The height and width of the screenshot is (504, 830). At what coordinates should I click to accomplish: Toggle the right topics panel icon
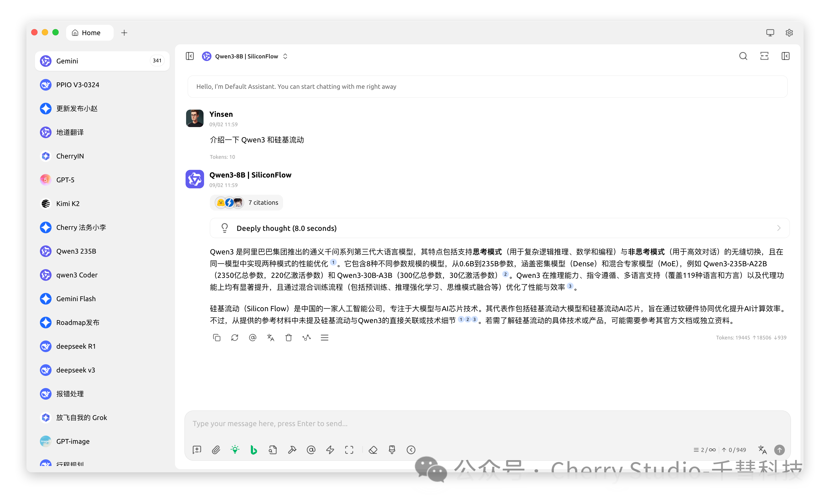(785, 56)
